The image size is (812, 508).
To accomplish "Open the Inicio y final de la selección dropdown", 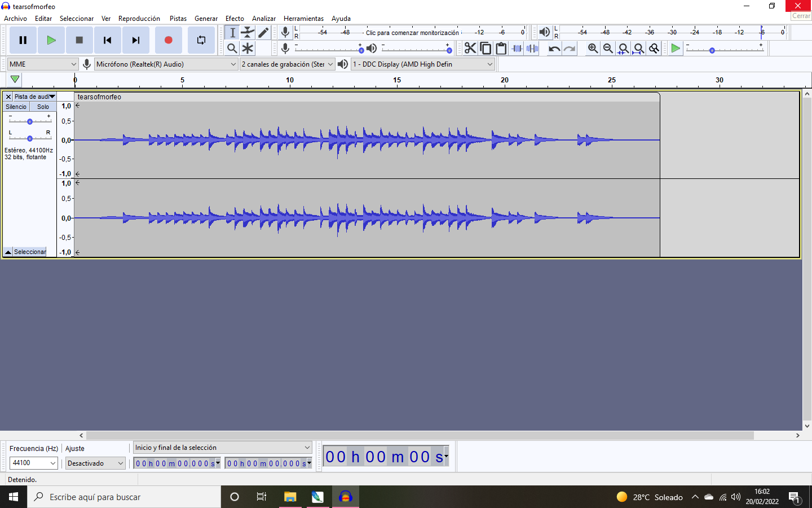I will pos(222,448).
